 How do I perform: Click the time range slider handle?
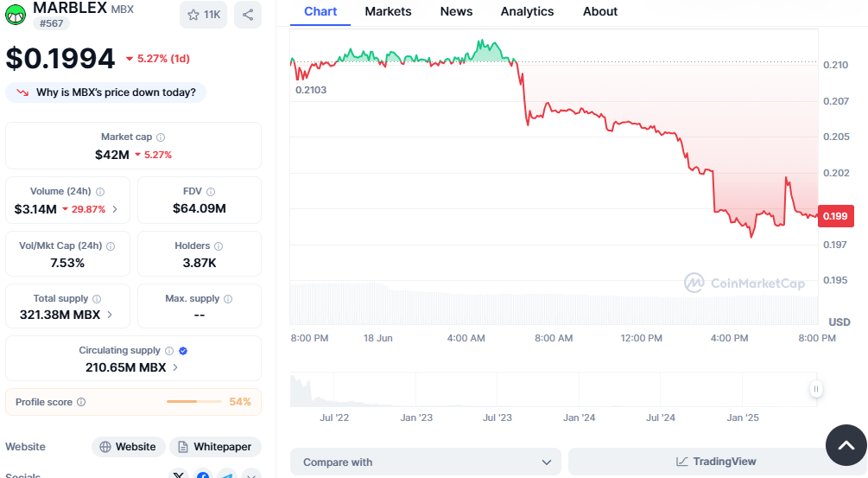tap(815, 389)
